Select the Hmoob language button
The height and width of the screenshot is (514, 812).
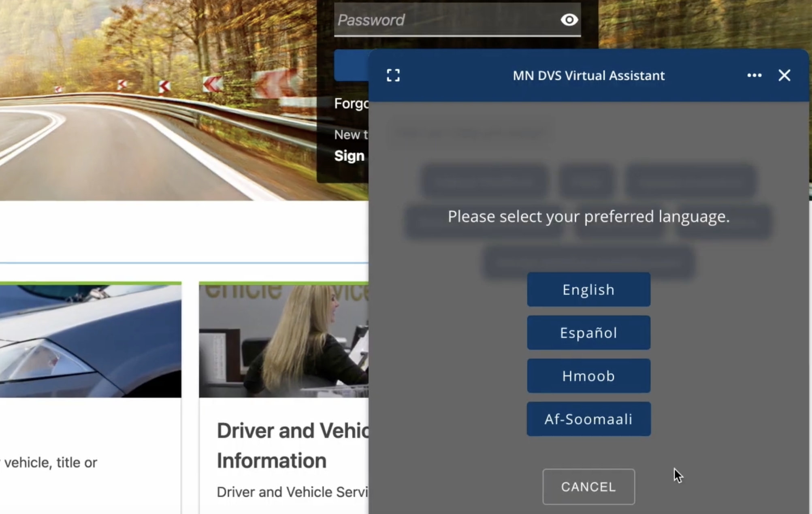pos(588,376)
